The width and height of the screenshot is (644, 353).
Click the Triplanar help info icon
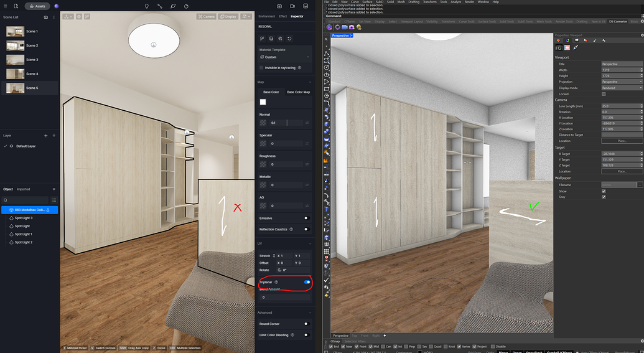(276, 282)
